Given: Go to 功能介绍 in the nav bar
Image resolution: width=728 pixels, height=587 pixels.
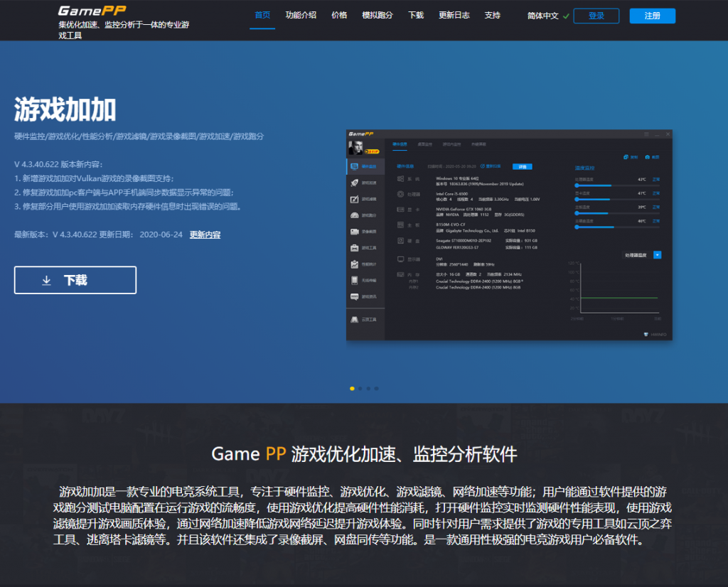Looking at the screenshot, I should (x=301, y=15).
